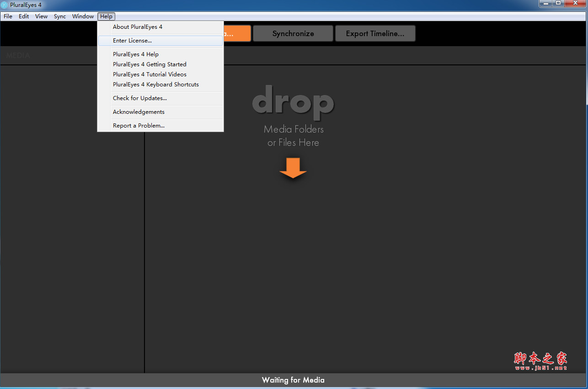
Task: Click the Synchronize button
Action: click(x=293, y=33)
